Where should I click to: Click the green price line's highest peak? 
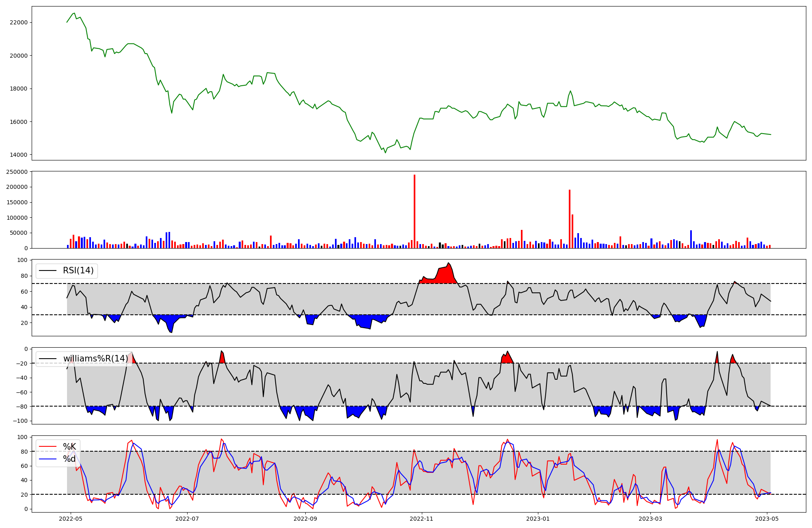[74, 13]
